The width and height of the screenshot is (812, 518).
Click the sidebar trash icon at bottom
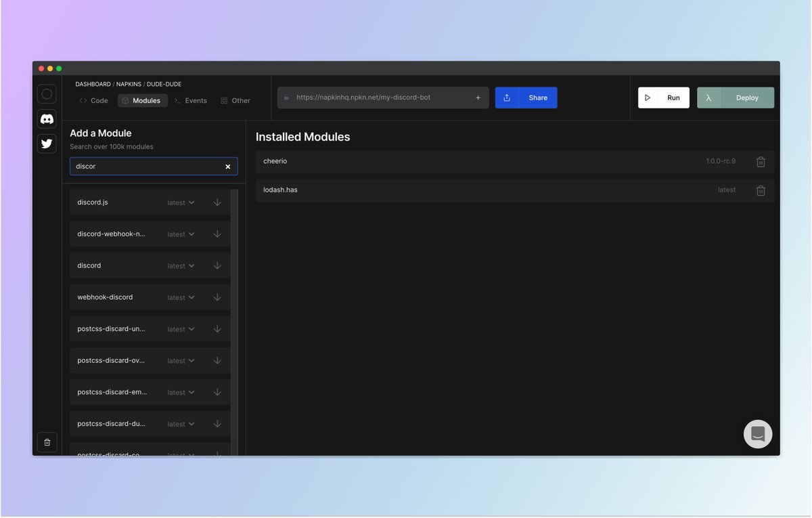[x=47, y=442]
